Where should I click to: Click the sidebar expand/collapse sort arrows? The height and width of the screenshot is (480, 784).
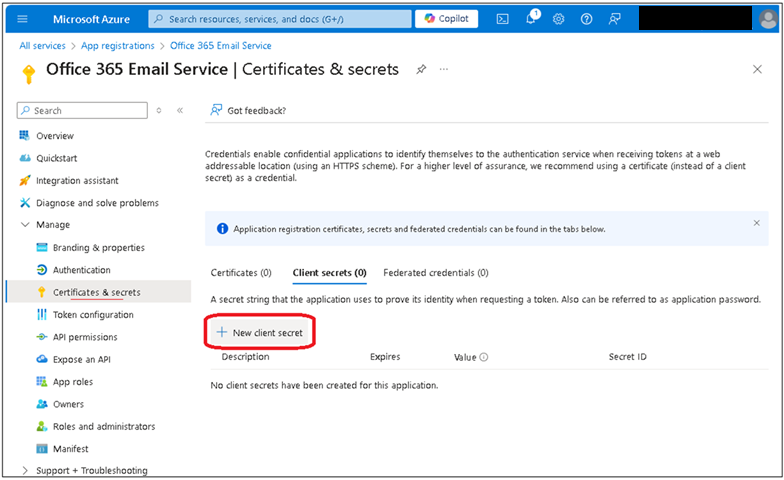159,110
